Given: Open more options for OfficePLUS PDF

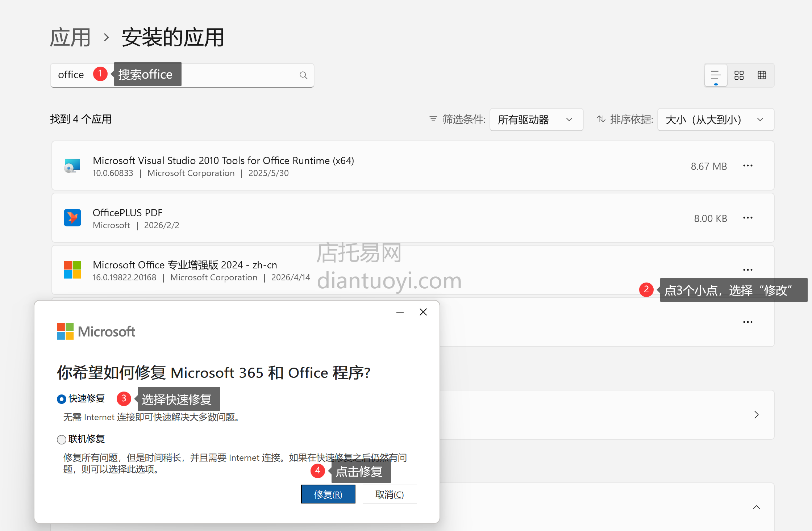Looking at the screenshot, I should [748, 218].
